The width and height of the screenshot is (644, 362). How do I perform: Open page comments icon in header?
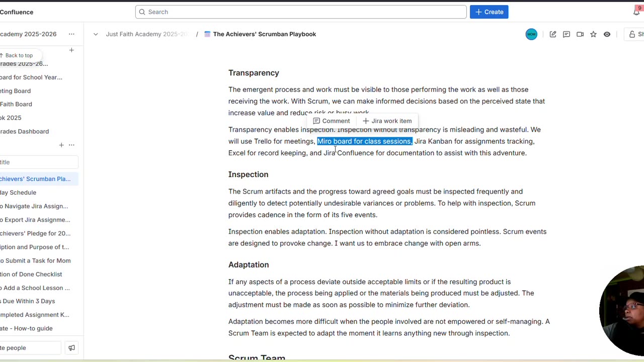(567, 34)
